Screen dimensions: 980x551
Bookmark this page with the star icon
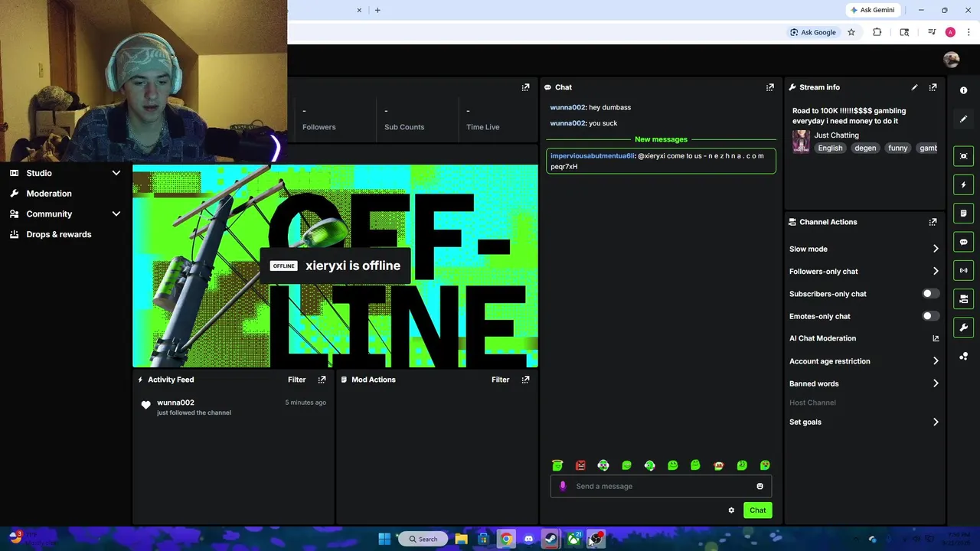851,32
